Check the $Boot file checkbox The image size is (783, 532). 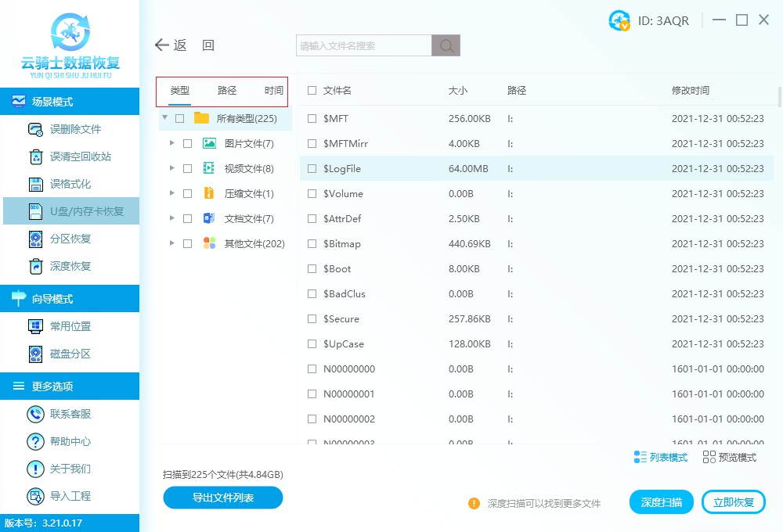[312, 268]
